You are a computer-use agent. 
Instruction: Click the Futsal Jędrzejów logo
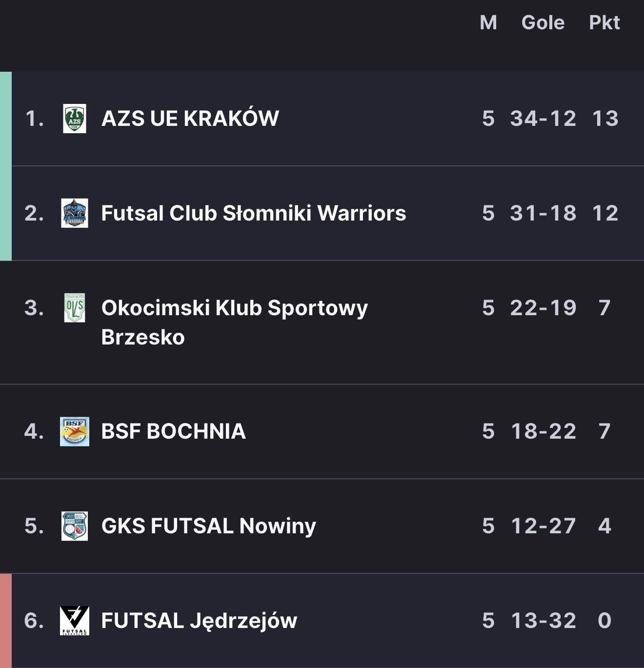pyautogui.click(x=75, y=621)
